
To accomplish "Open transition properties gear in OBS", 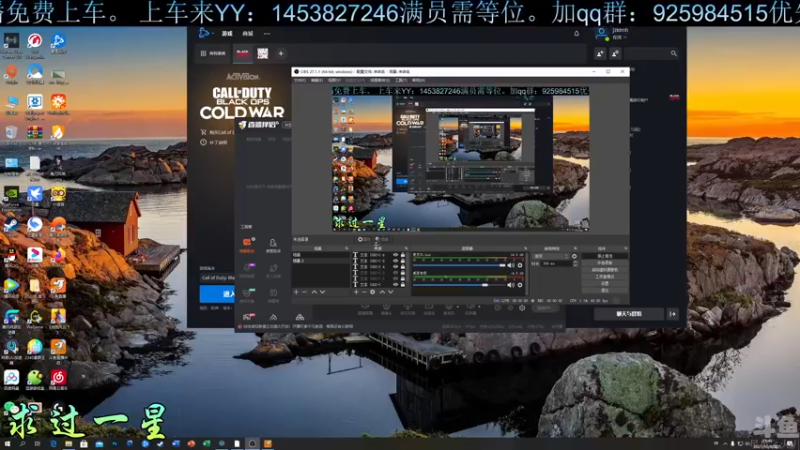I will point(574,256).
